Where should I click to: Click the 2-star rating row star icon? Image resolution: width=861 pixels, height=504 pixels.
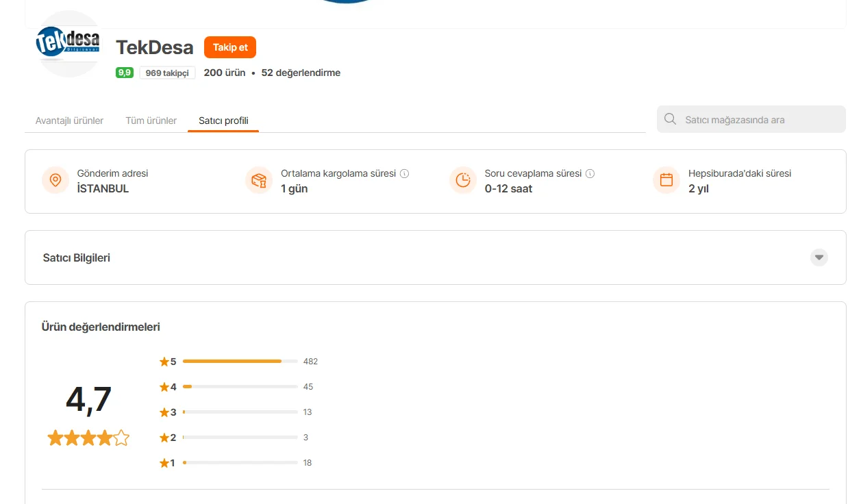pos(164,437)
